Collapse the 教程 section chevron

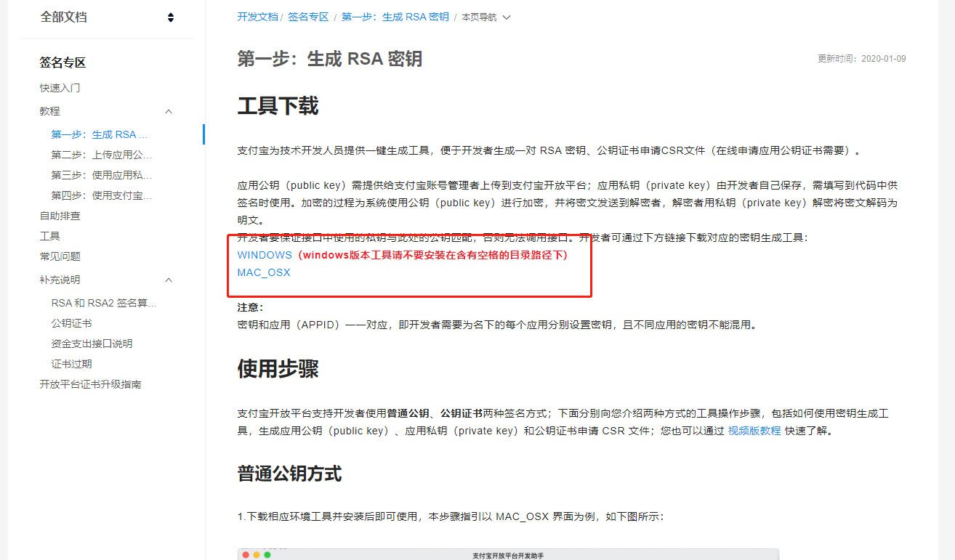169,111
